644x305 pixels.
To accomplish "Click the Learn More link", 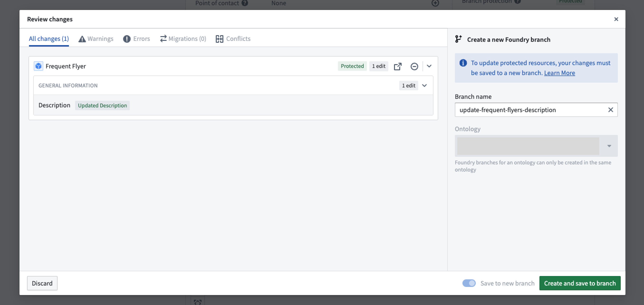I will coord(559,73).
